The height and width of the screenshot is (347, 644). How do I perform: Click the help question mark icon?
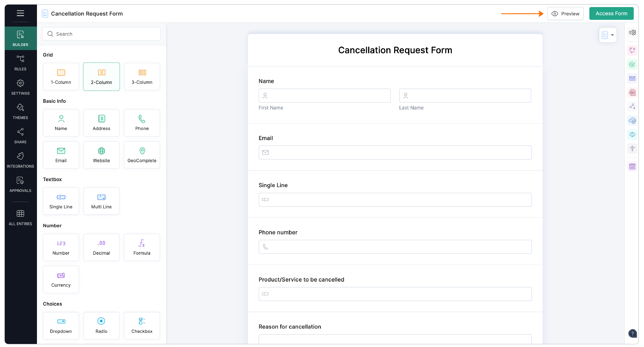(x=633, y=333)
